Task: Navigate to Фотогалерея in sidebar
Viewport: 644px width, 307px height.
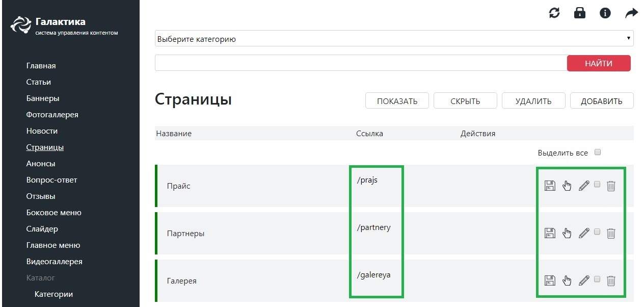Action: 52,115
